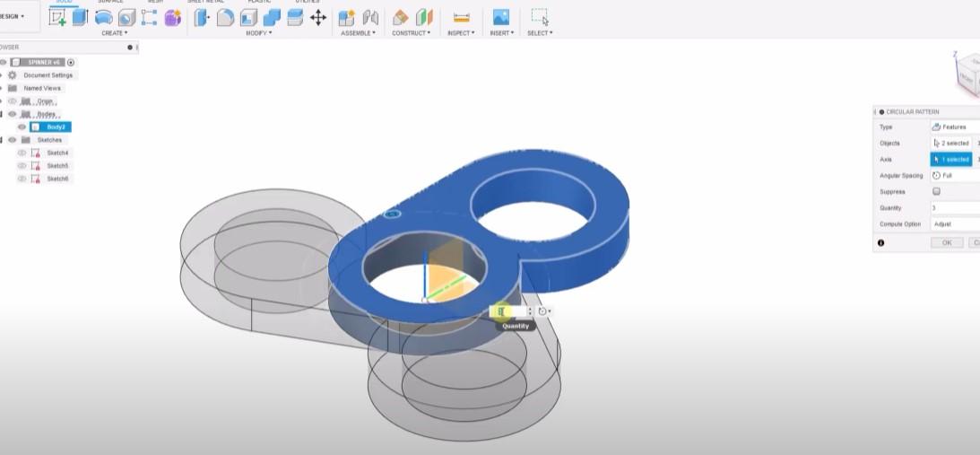
Task: Toggle visibility of Bodies folder
Action: (13, 114)
